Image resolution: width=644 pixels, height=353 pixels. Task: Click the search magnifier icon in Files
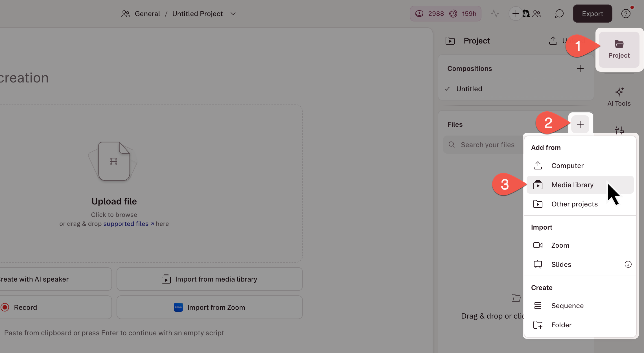(452, 145)
